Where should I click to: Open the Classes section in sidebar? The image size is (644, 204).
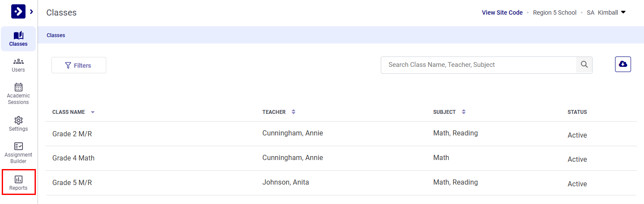tap(18, 39)
